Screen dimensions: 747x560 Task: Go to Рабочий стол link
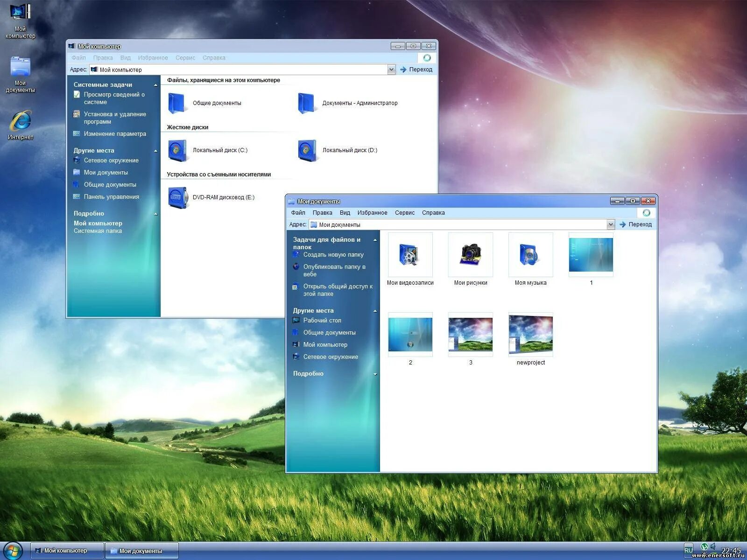click(317, 321)
